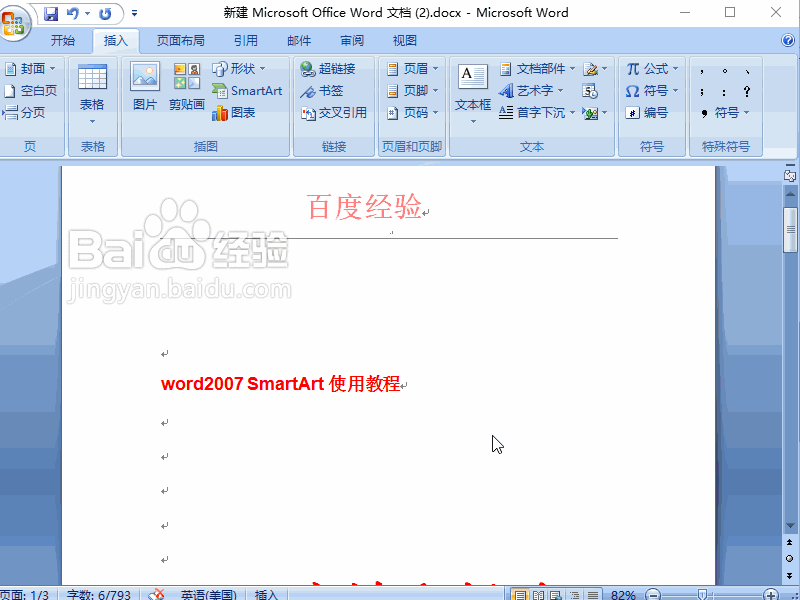Open header (页眉) options
Image resolution: width=800 pixels, height=600 pixels.
412,68
